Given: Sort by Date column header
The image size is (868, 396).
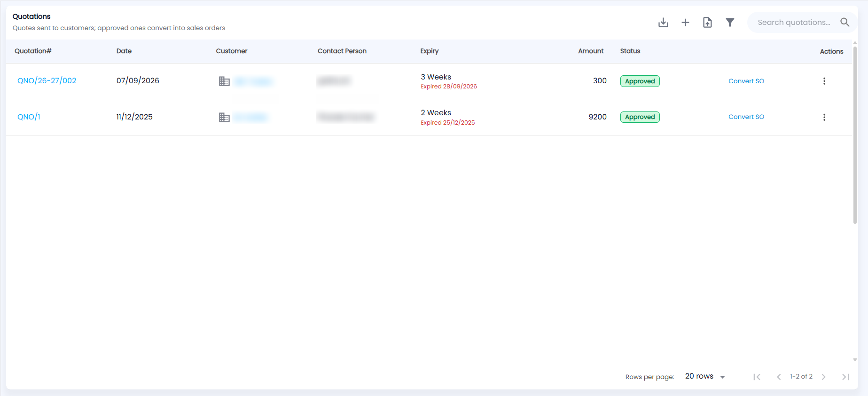Looking at the screenshot, I should tap(124, 51).
